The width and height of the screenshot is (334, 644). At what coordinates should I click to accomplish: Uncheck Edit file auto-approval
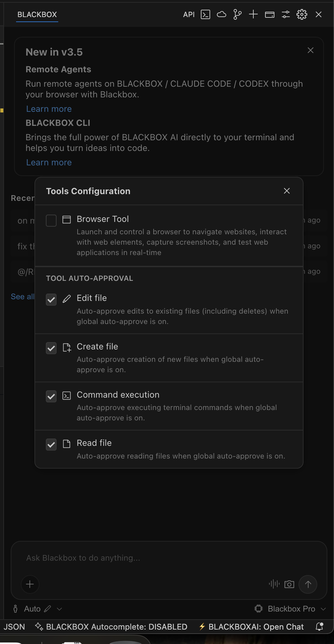click(x=51, y=300)
